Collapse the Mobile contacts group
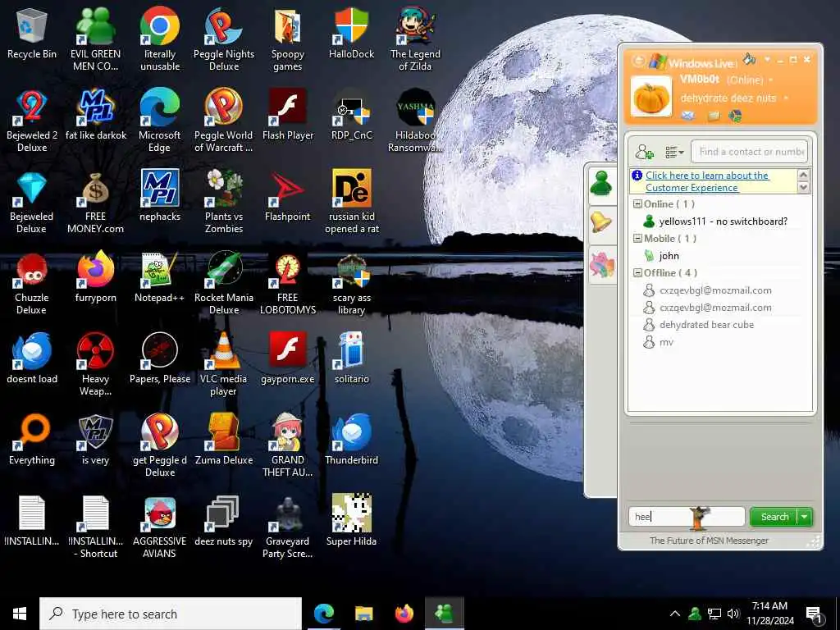840x630 pixels. 637,239
